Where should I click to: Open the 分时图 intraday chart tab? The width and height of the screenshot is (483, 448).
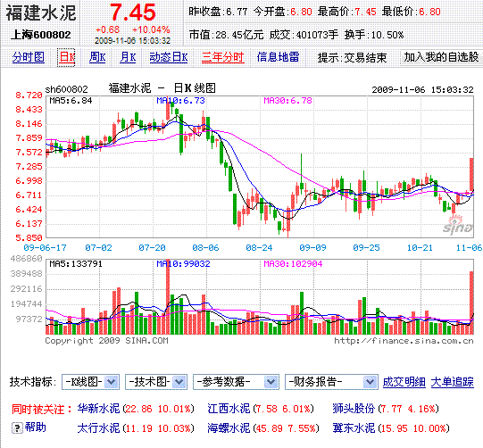29,57
